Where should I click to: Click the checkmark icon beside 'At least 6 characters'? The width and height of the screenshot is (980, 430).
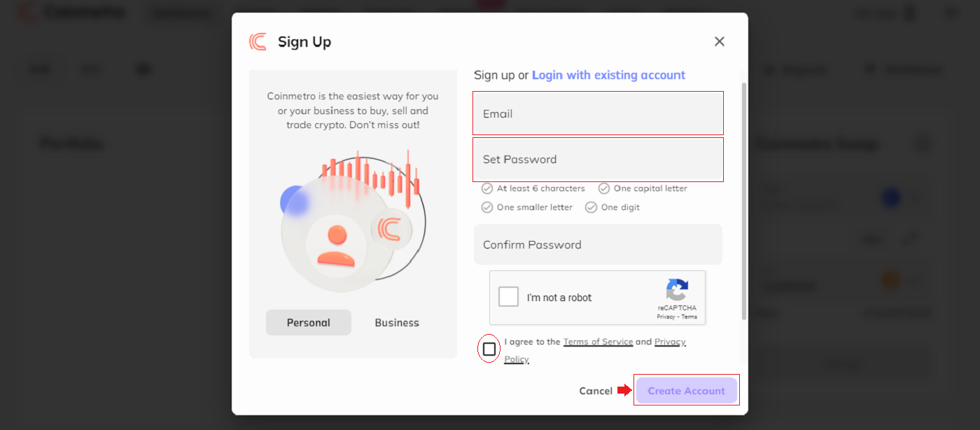[x=486, y=188]
